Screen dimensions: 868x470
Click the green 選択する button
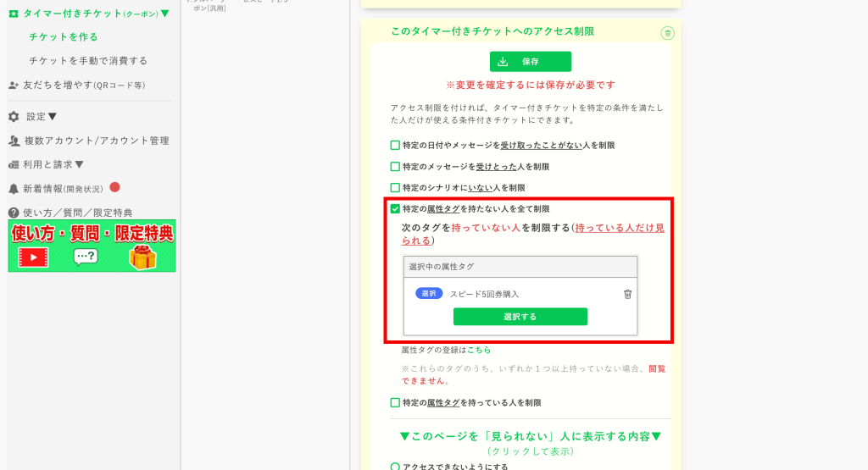[x=520, y=317]
